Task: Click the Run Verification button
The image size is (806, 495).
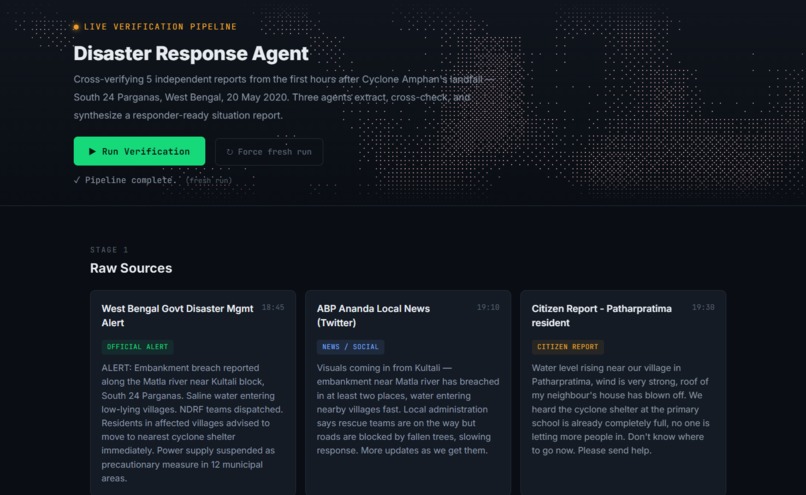Action: [139, 151]
